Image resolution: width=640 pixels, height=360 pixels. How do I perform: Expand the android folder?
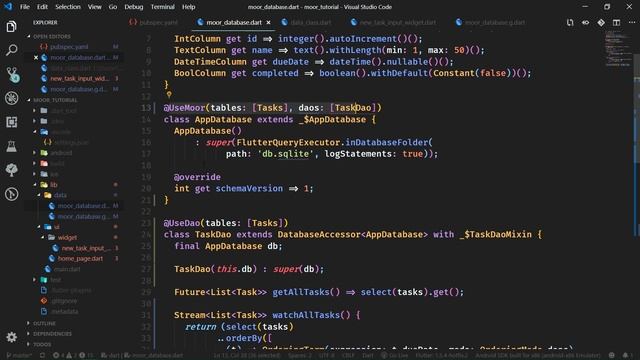(x=61, y=153)
